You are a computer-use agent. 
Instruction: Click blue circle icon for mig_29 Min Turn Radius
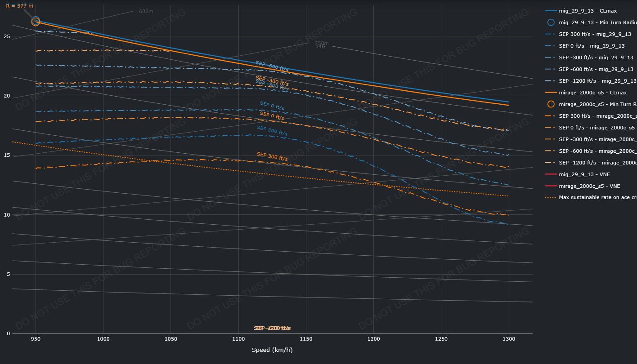click(x=551, y=22)
